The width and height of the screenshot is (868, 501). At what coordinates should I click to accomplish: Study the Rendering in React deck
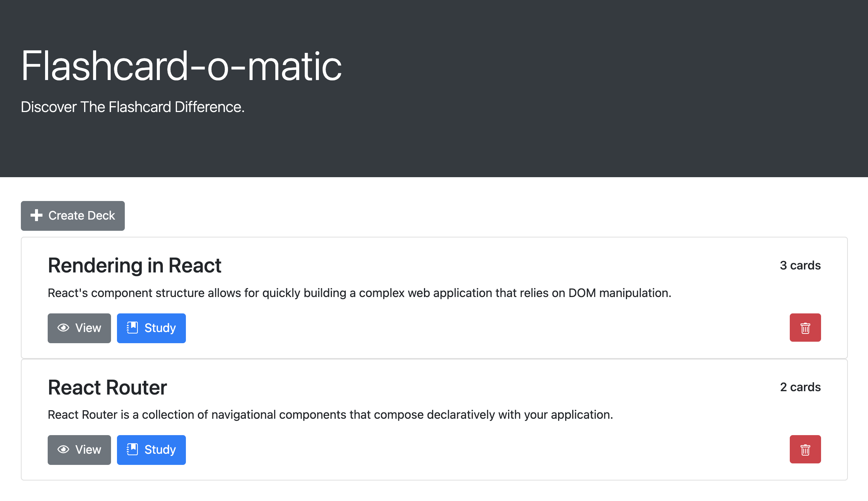point(151,328)
